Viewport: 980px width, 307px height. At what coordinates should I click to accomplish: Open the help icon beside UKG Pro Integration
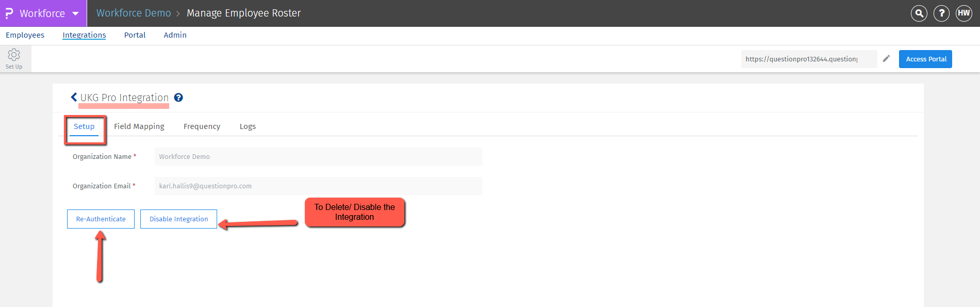178,98
